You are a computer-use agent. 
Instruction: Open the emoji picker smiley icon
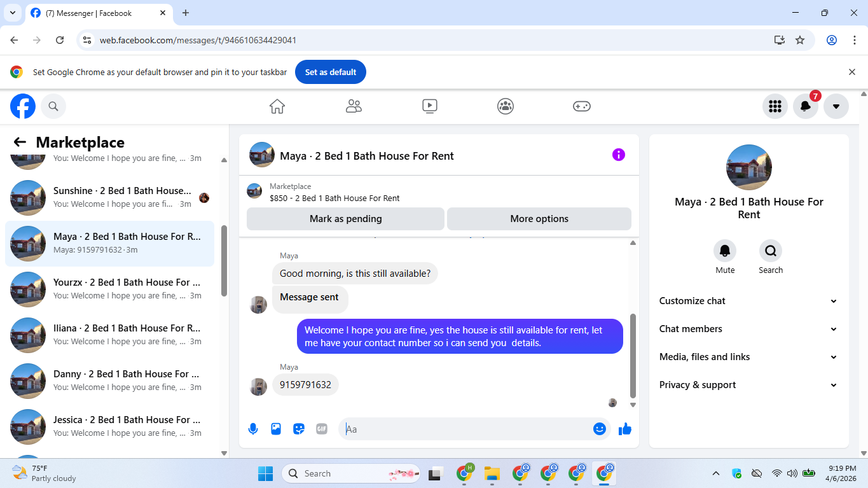pyautogui.click(x=599, y=429)
